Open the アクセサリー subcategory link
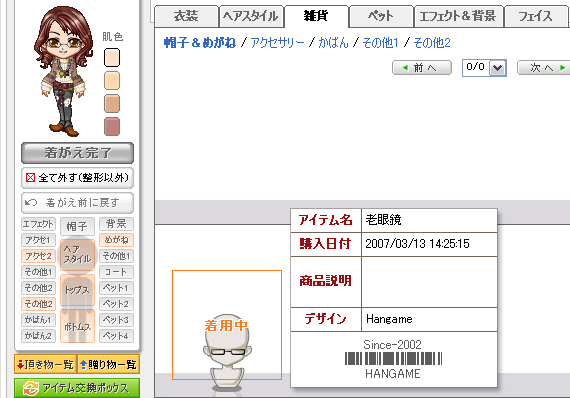Image resolution: width=570 pixels, height=398 pixels. (x=277, y=43)
